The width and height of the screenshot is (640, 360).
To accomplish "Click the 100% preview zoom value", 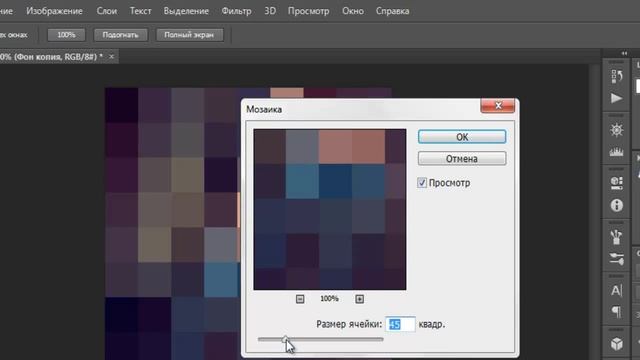I will [x=329, y=299].
